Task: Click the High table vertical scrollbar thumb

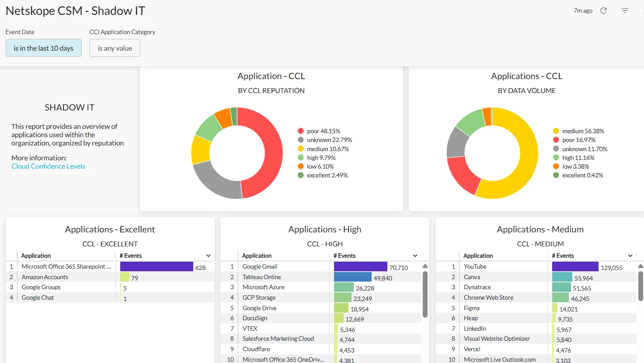Action: (425, 294)
